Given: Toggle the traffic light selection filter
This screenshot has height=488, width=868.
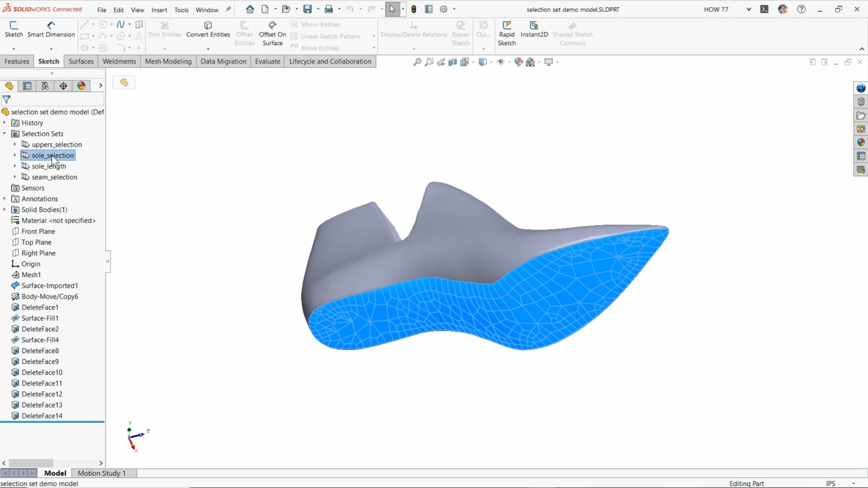Looking at the screenshot, I should (414, 9).
